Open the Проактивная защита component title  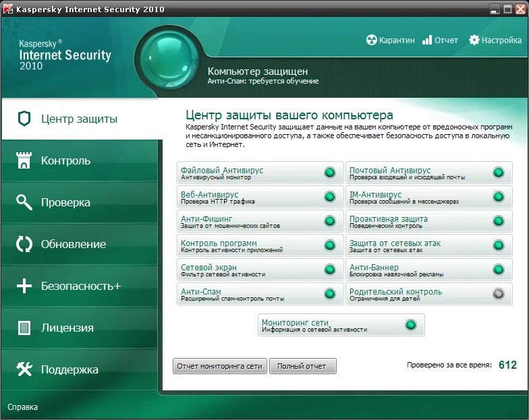(x=389, y=218)
